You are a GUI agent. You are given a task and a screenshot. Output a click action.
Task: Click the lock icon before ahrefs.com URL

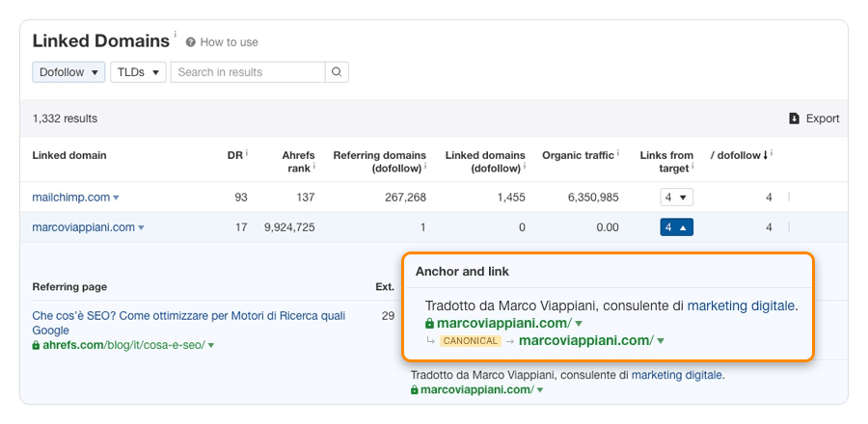(x=36, y=345)
